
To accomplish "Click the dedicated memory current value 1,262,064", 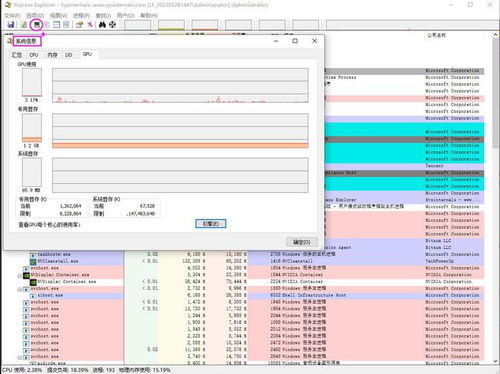I will [71, 206].
